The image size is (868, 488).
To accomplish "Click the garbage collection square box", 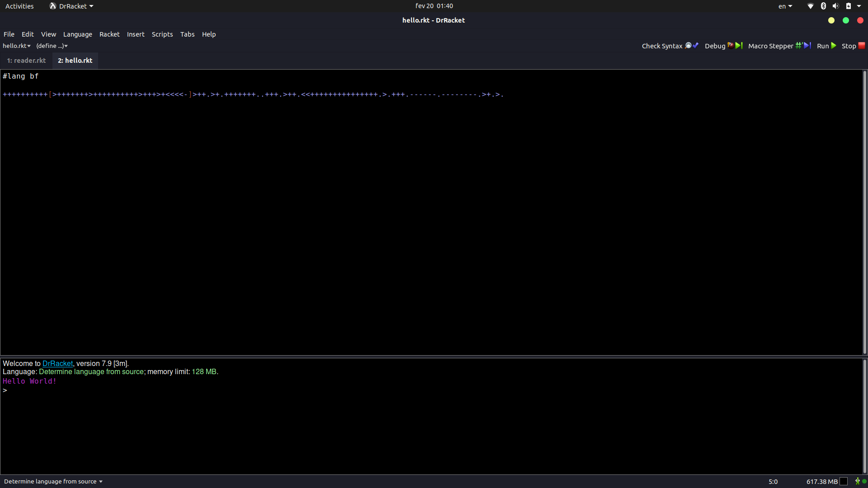I will (844, 481).
